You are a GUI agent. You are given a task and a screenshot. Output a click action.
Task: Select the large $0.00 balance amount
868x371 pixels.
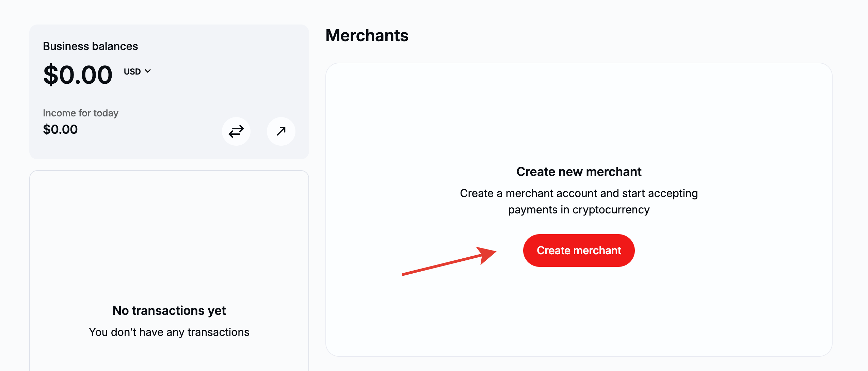tap(78, 75)
